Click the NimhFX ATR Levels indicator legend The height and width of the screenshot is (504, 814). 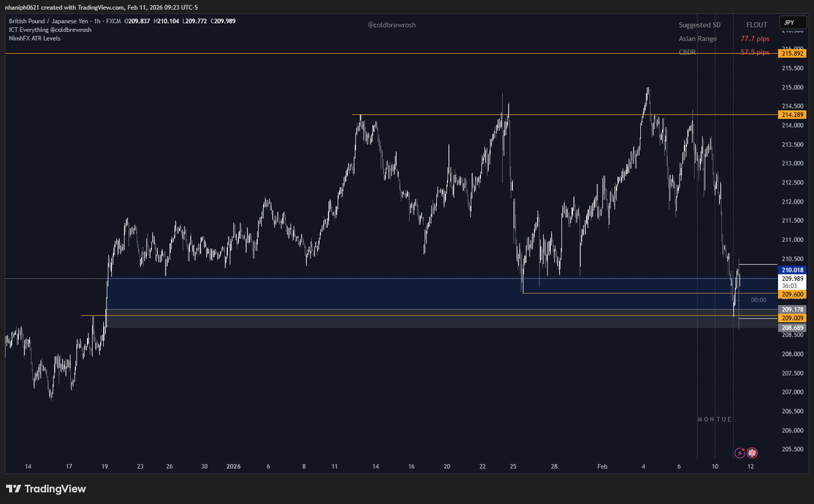coord(35,39)
